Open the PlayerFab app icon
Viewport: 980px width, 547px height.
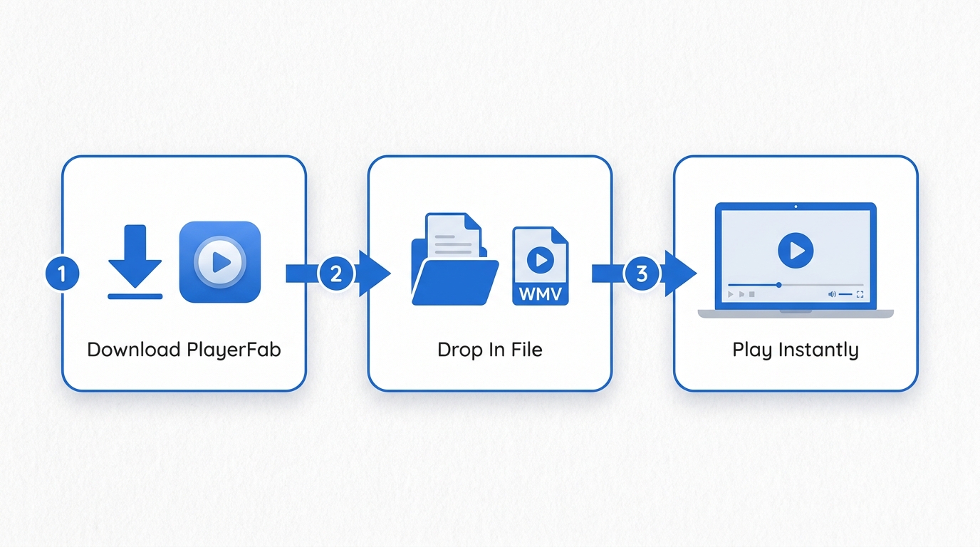(x=220, y=262)
